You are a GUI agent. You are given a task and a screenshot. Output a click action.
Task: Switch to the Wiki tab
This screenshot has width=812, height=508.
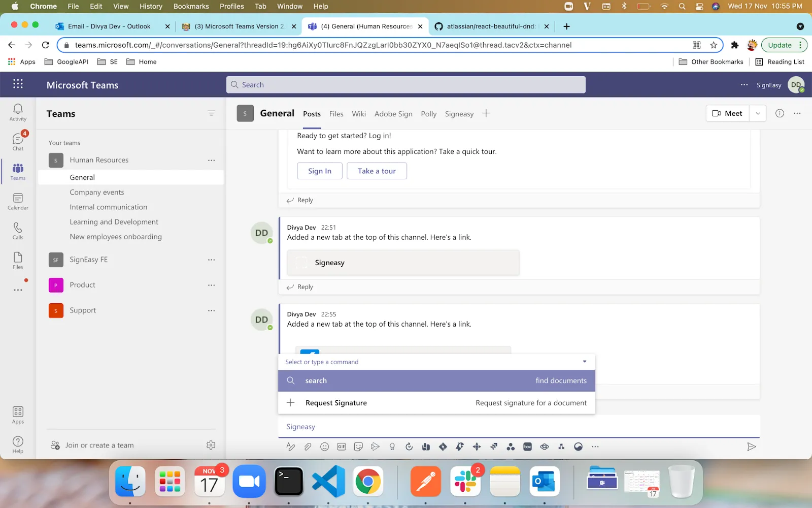click(x=359, y=114)
